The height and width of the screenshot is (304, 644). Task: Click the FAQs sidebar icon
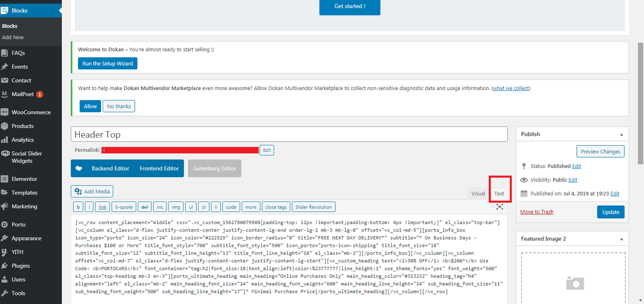tap(5, 53)
